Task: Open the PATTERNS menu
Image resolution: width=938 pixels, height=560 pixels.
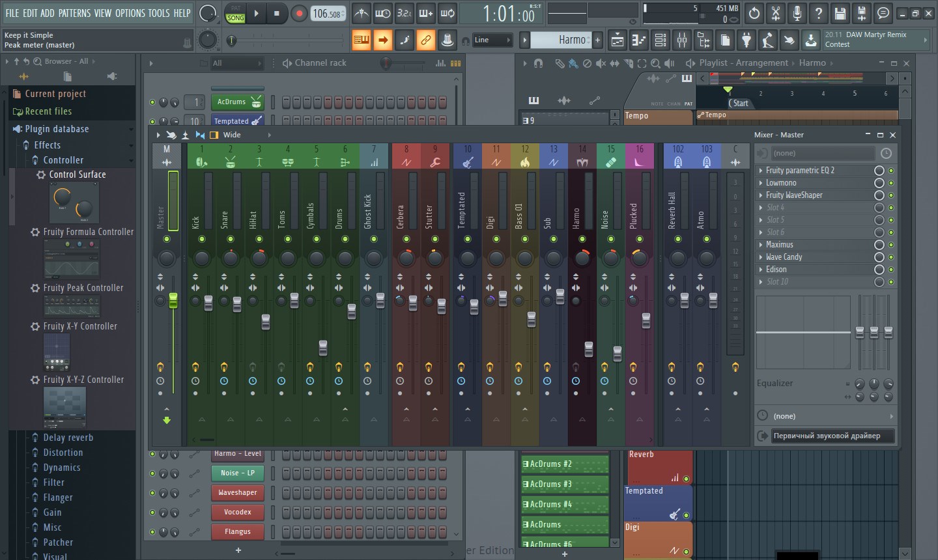Action: coord(74,13)
